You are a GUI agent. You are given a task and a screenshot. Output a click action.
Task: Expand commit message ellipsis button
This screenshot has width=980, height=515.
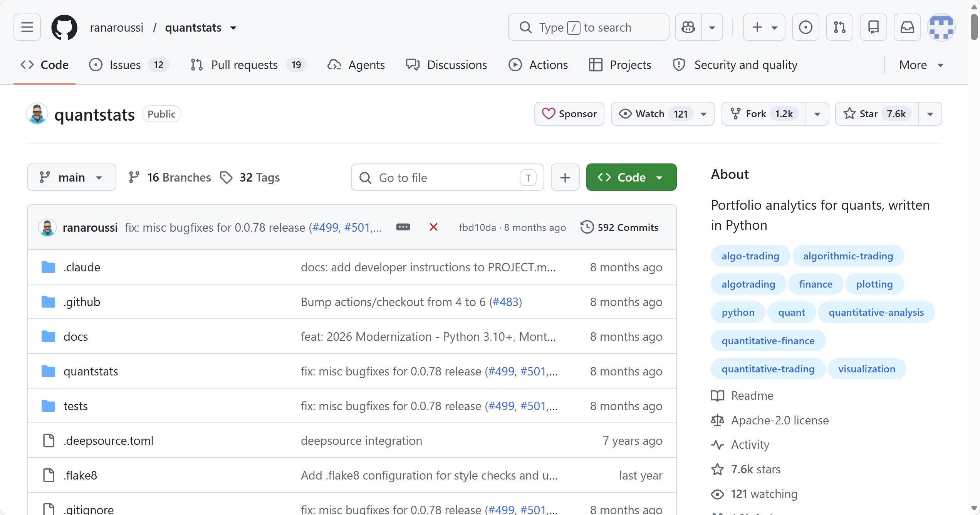click(403, 227)
